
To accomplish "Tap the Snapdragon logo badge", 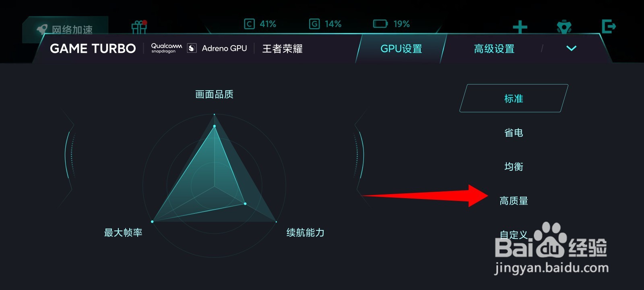I will click(192, 48).
